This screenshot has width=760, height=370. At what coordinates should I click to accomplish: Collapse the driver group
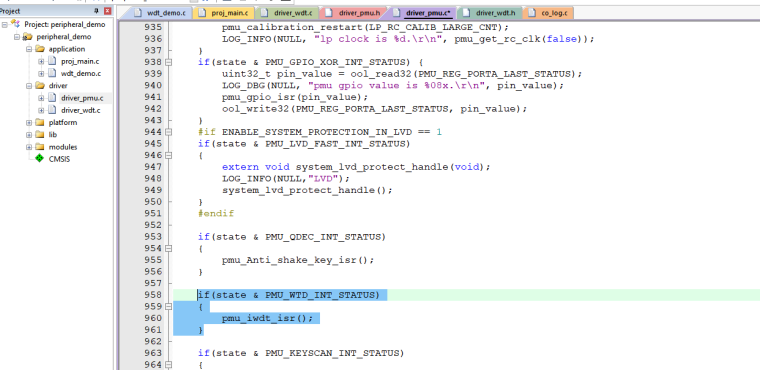click(29, 86)
